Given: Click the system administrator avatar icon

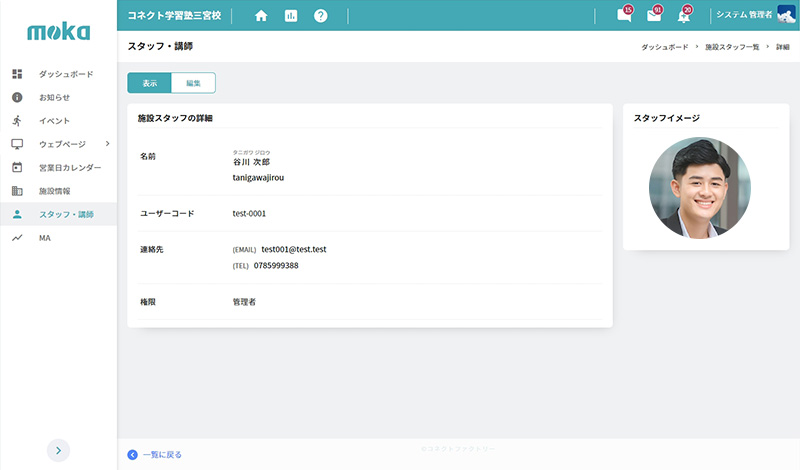Looking at the screenshot, I should click(x=786, y=16).
